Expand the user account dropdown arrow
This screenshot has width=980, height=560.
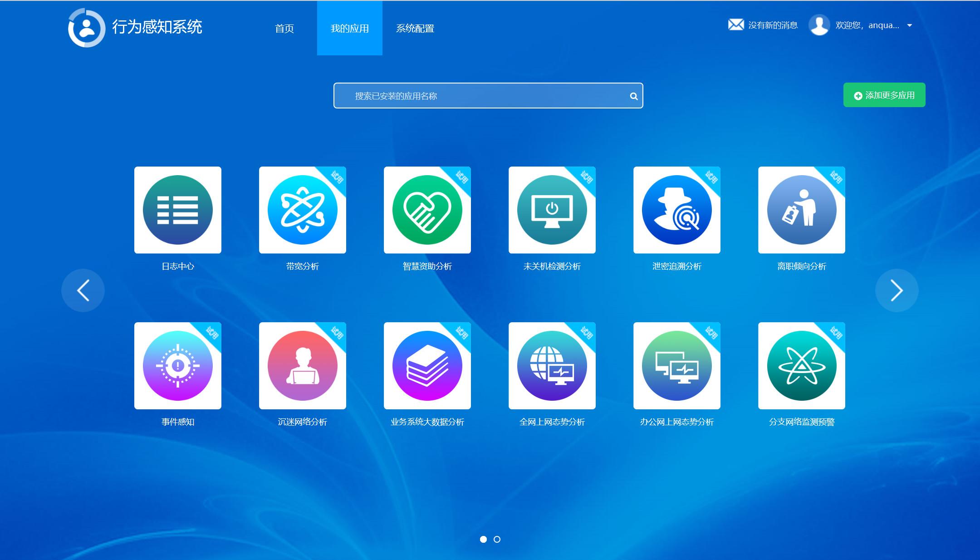(x=909, y=25)
